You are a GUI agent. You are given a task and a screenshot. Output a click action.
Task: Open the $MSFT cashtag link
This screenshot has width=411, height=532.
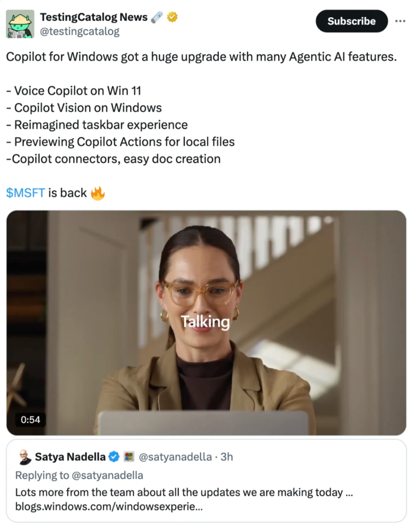click(26, 193)
